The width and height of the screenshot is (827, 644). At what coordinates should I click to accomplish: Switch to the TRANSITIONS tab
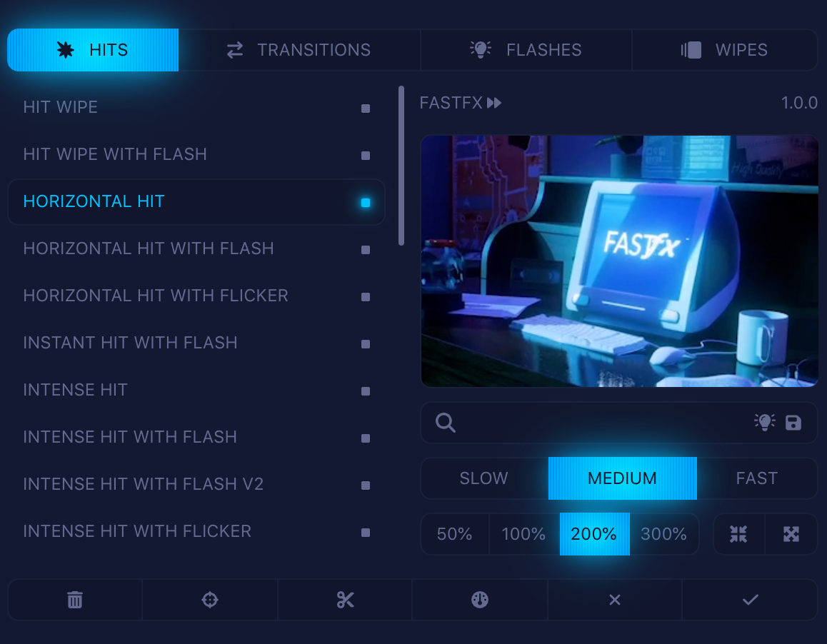tap(299, 50)
